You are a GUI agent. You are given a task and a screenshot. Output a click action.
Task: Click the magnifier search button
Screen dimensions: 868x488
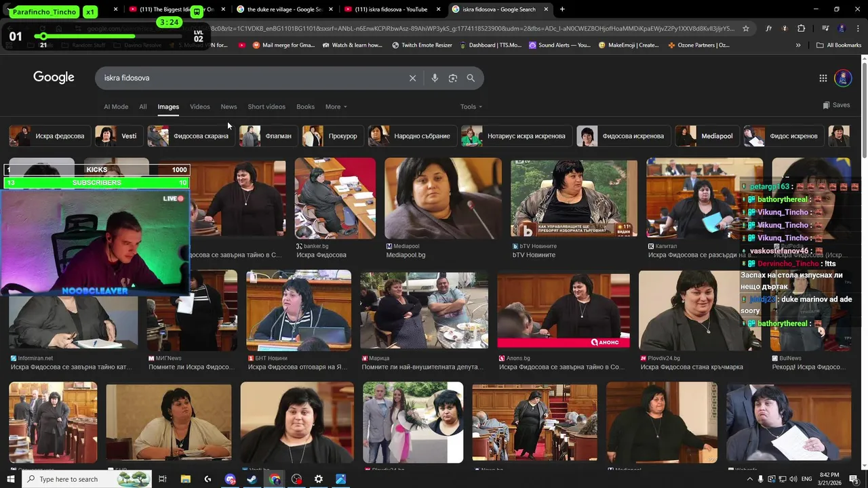471,78
